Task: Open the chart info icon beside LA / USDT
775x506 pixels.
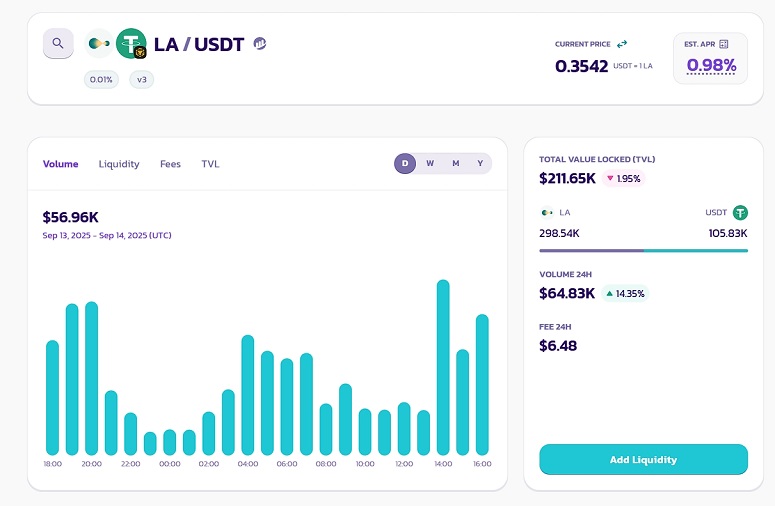Action: 260,44
